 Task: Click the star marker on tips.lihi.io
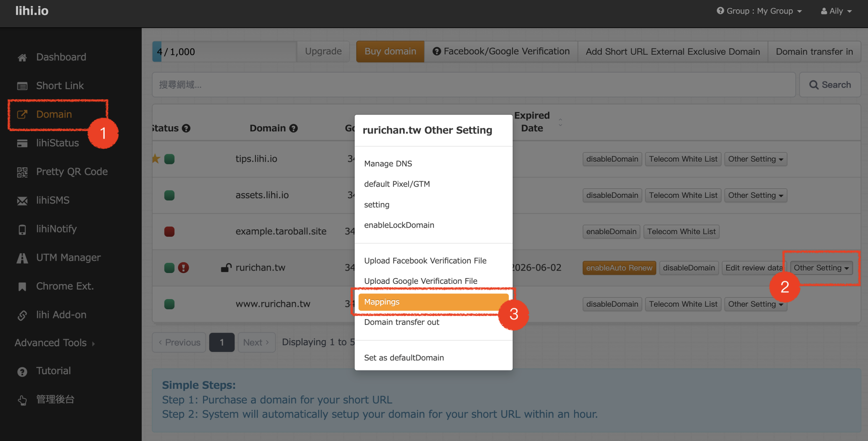156,159
